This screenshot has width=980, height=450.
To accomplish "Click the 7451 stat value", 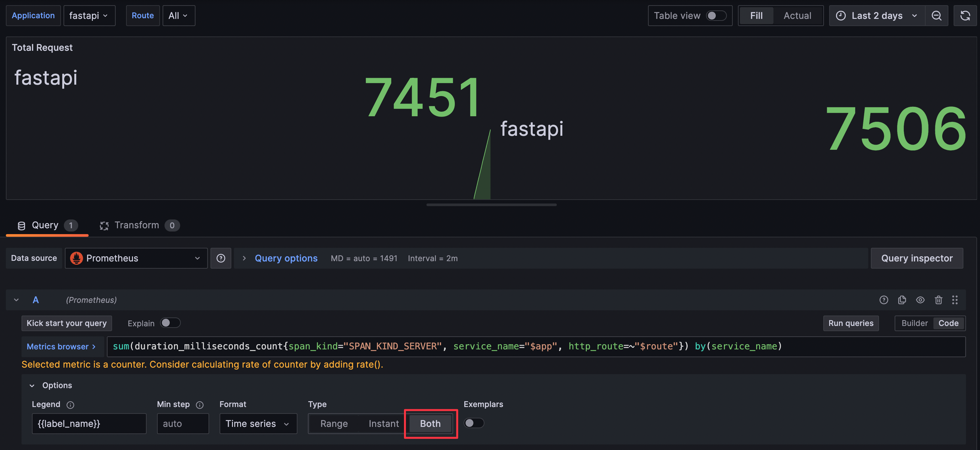I will tap(422, 97).
